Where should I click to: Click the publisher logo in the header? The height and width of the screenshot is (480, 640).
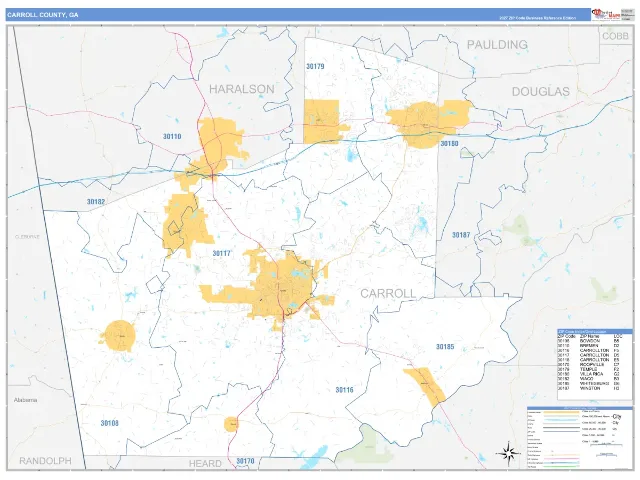coord(606,14)
